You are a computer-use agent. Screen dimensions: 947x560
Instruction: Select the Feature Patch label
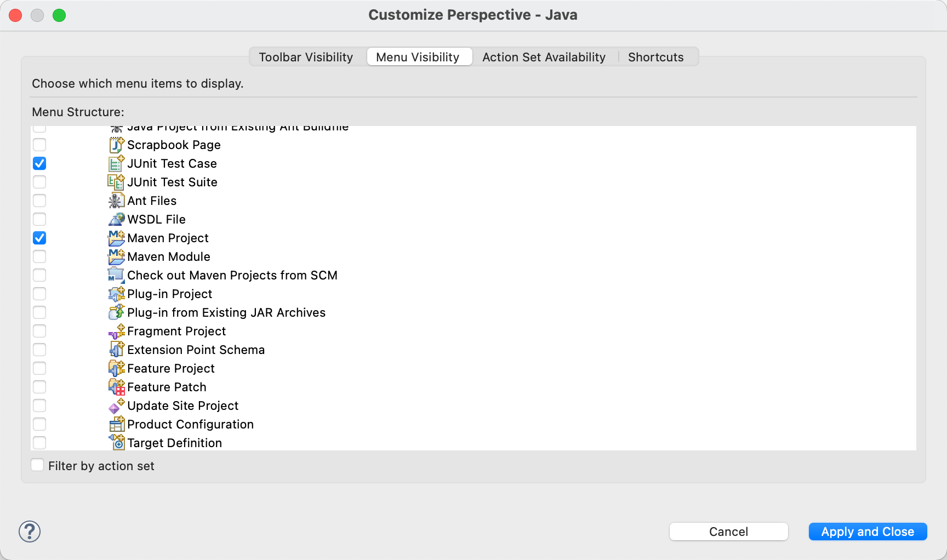(167, 387)
